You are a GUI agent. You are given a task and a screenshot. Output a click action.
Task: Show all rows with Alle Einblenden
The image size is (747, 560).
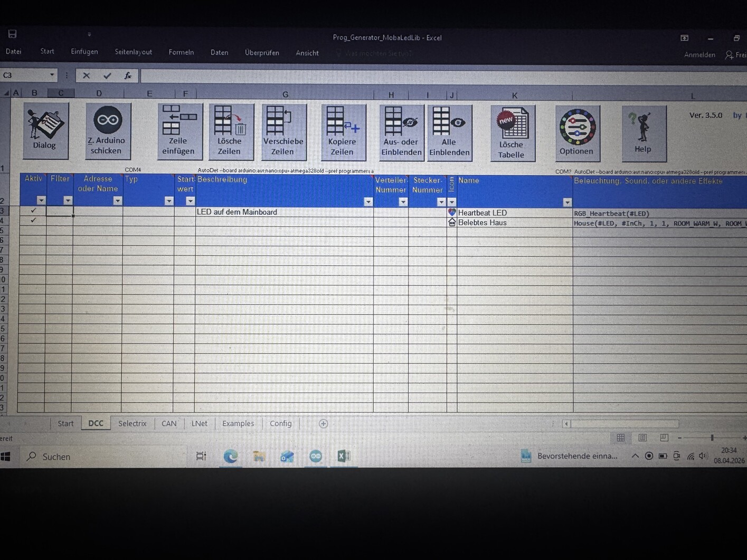tap(449, 133)
